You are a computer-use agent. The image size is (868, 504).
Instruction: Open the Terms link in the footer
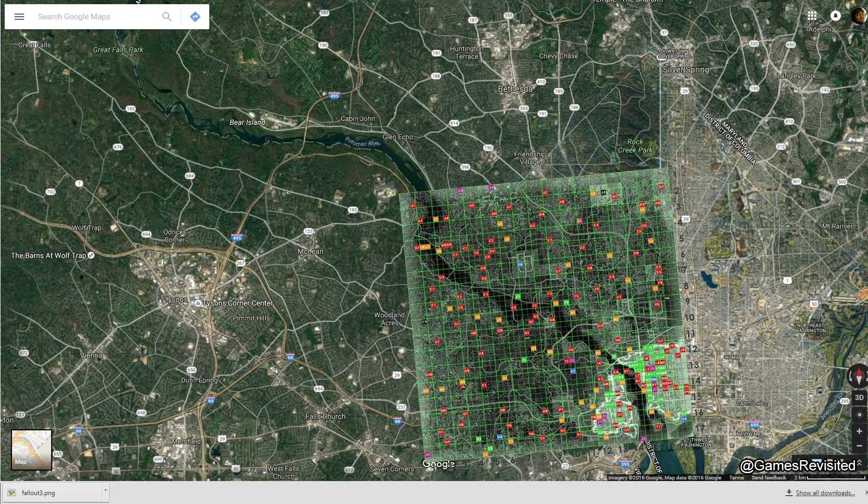[736, 478]
